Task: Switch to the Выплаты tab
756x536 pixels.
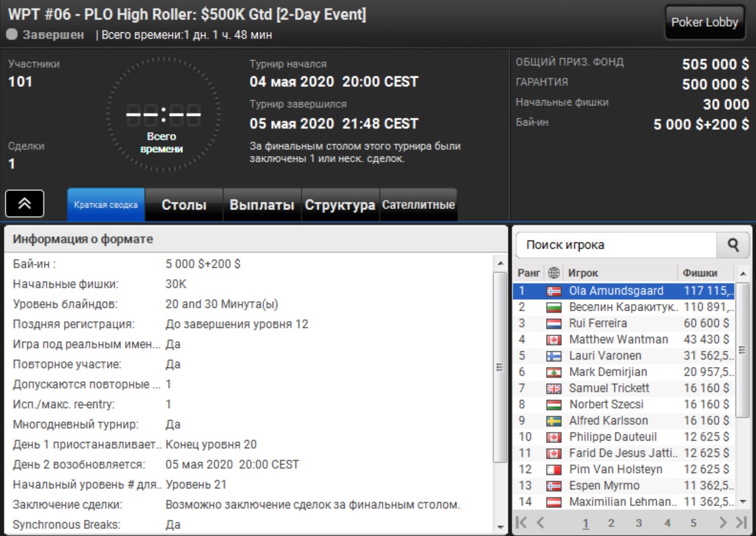Action: pyautogui.click(x=262, y=205)
